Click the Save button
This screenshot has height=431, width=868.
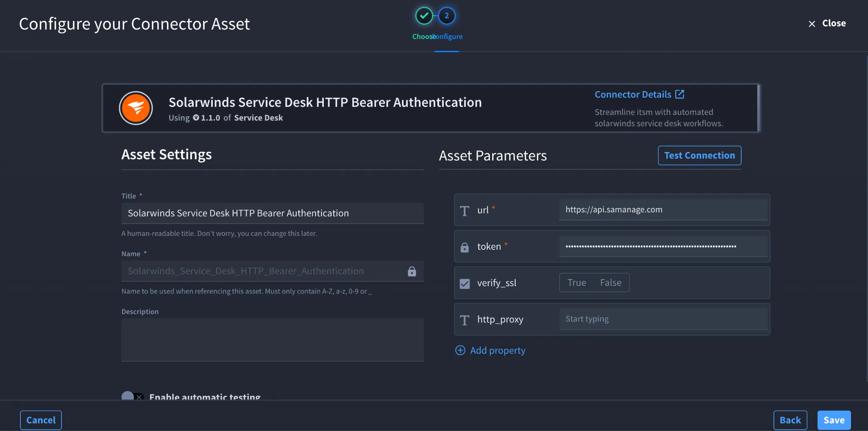pyautogui.click(x=834, y=420)
